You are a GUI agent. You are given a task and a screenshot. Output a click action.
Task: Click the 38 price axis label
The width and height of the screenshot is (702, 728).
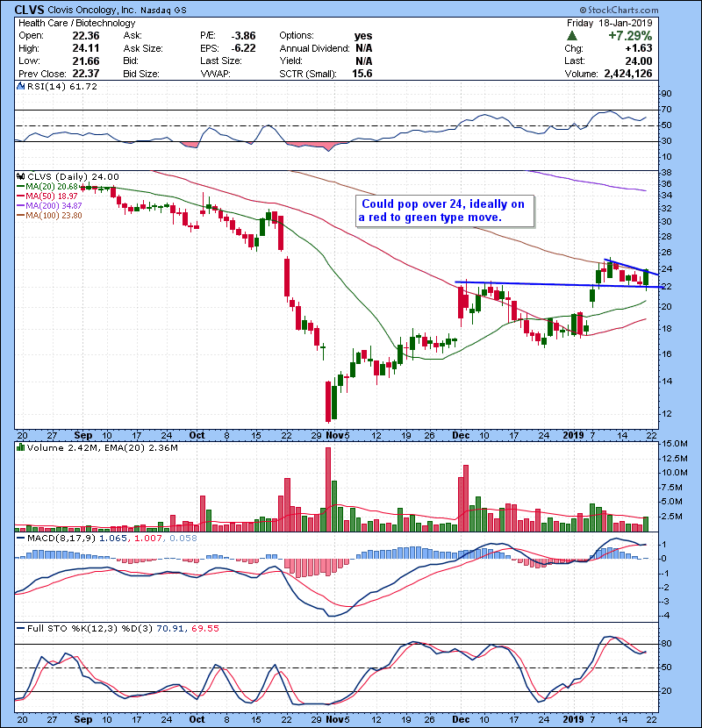tap(666, 172)
